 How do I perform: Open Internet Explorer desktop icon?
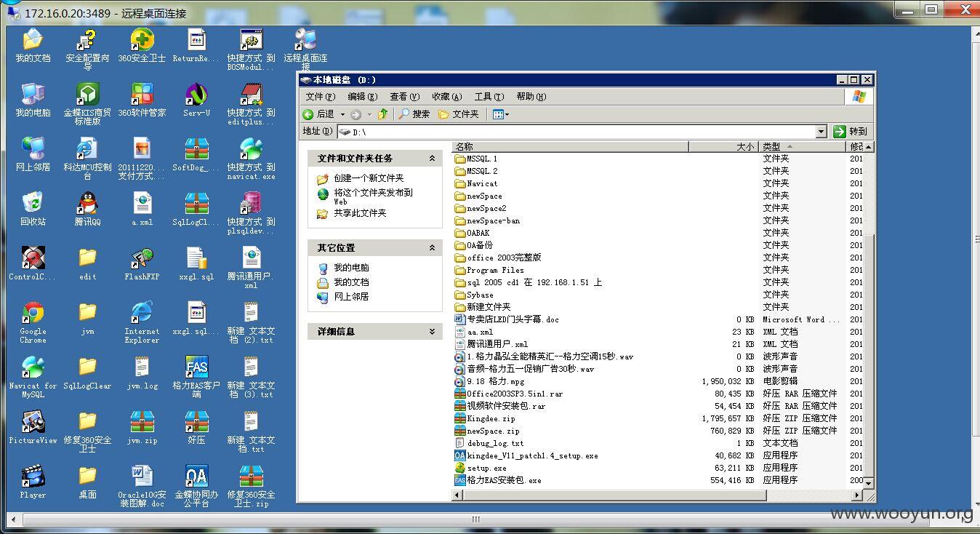tap(142, 322)
